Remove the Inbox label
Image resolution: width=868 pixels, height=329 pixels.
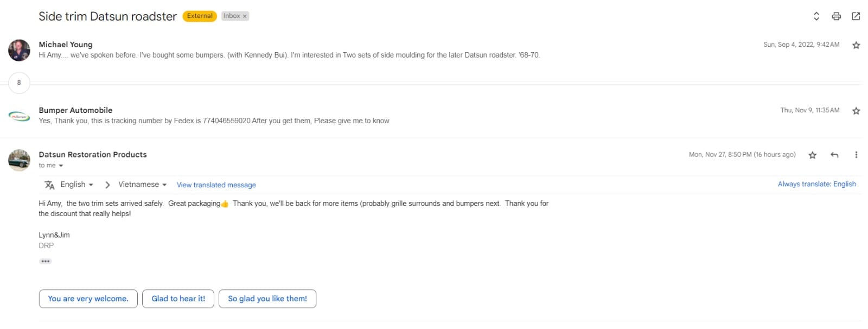pos(245,16)
